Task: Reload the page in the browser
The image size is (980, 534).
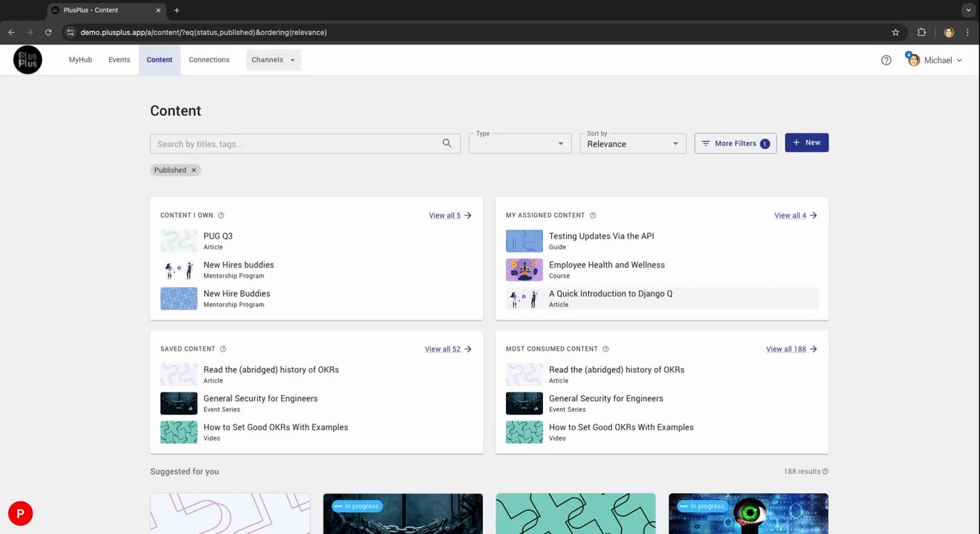Action: click(x=48, y=33)
